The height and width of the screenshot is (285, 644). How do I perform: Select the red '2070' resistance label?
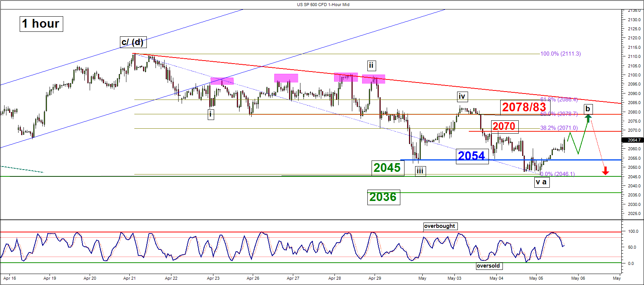504,126
